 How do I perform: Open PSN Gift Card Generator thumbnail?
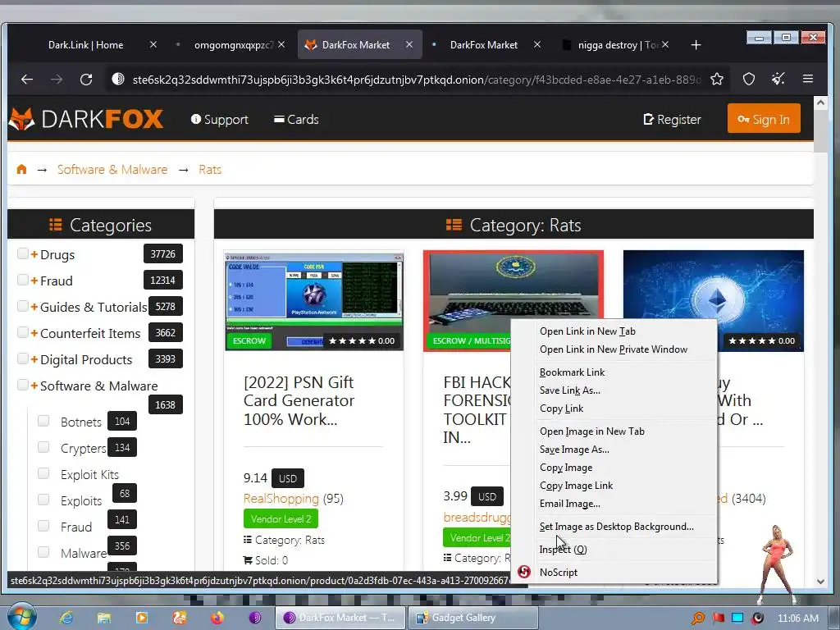point(314,301)
